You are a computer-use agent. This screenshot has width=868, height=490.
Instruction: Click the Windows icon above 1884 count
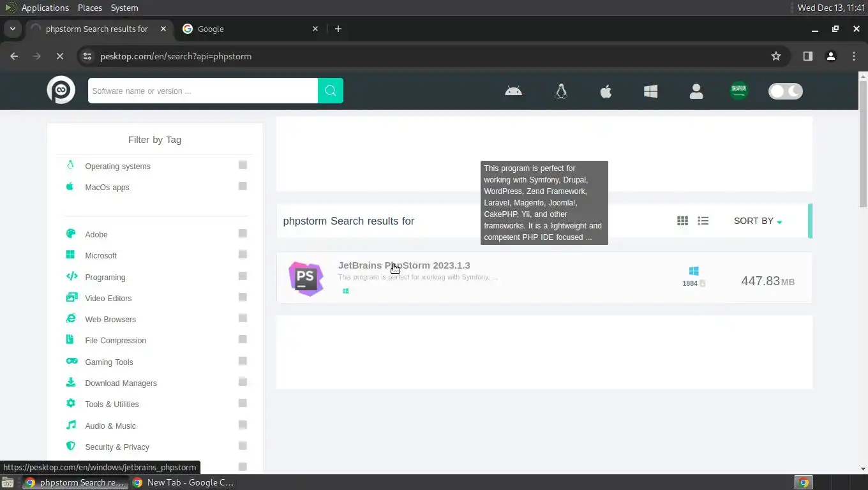tap(694, 271)
